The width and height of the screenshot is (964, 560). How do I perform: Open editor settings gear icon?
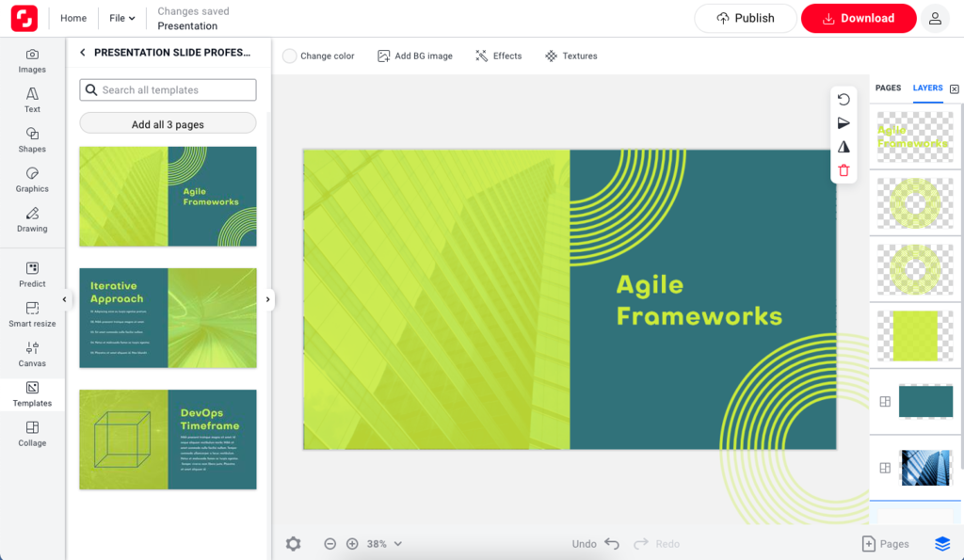click(x=293, y=543)
